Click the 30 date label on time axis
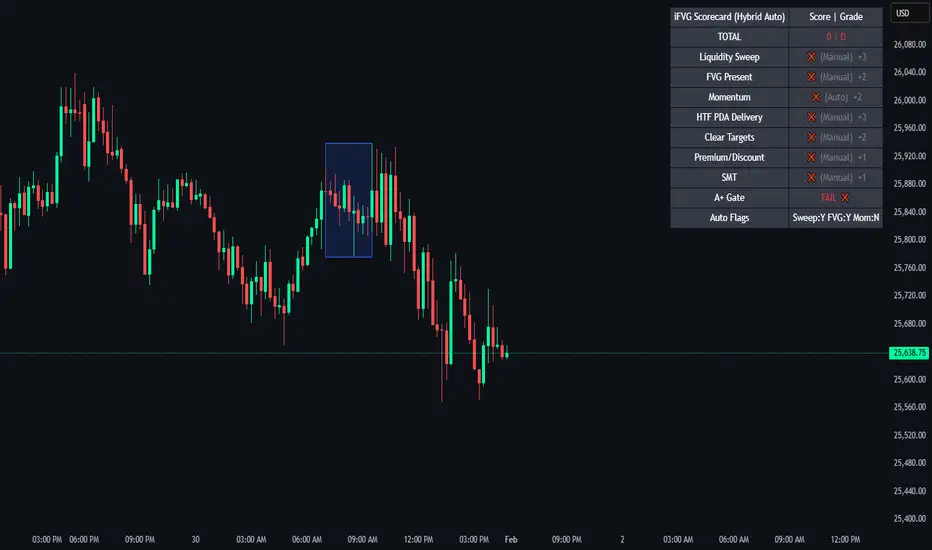Viewport: 932px width, 550px height. pos(196,540)
